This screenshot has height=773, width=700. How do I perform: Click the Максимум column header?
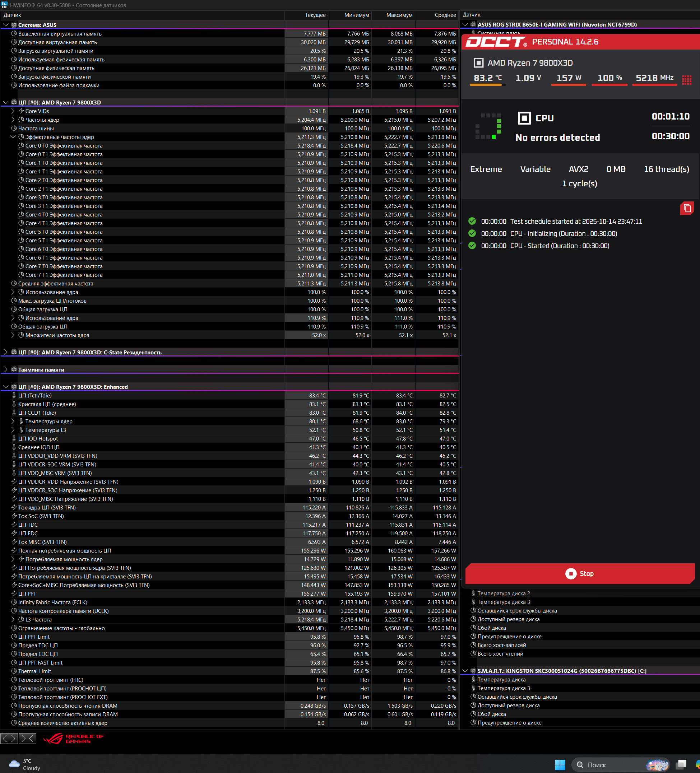pos(399,15)
